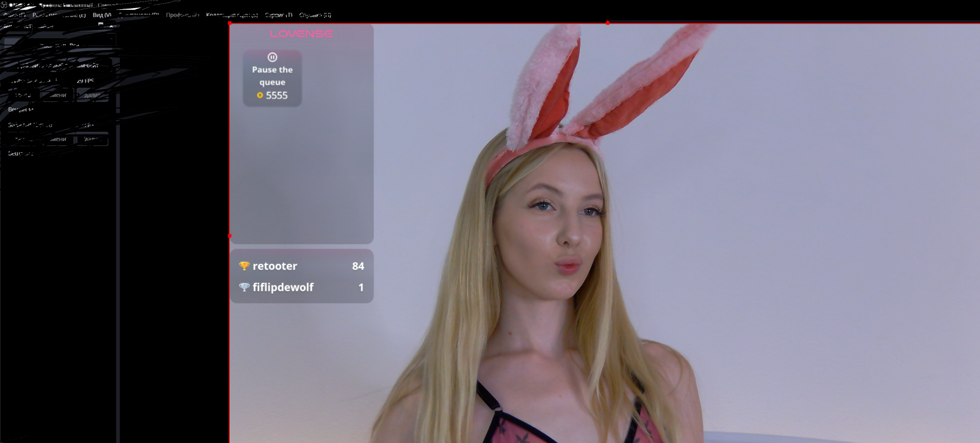Click the gold trophy next to retooter
The height and width of the screenshot is (443, 980).
click(x=244, y=266)
